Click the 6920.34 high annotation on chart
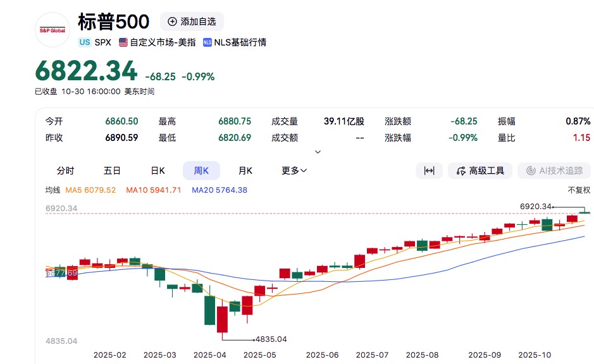Screen dimensions: 594x364 coord(536,207)
